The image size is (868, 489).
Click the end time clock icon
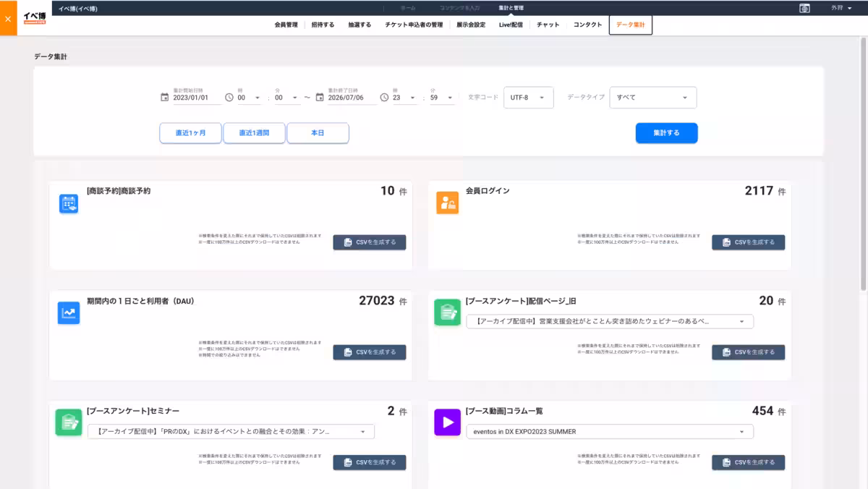point(384,97)
